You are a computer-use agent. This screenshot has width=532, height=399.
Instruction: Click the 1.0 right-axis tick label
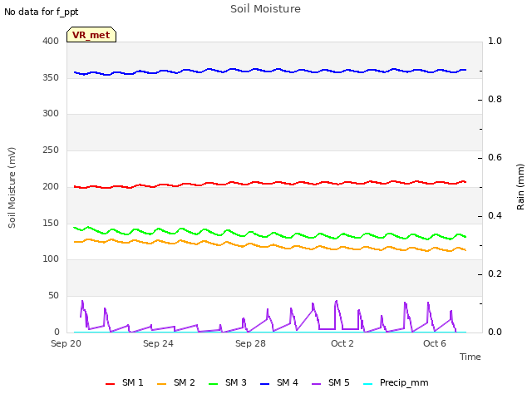point(495,41)
